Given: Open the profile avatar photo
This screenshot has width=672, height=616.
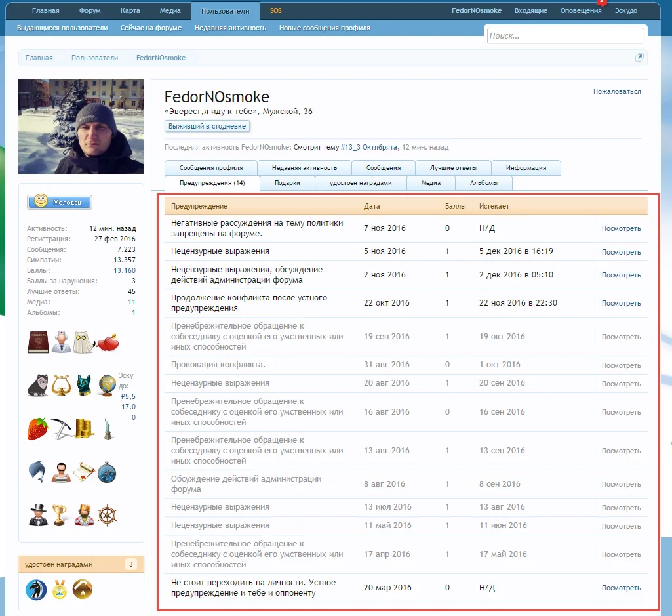Looking at the screenshot, I should pyautogui.click(x=81, y=127).
